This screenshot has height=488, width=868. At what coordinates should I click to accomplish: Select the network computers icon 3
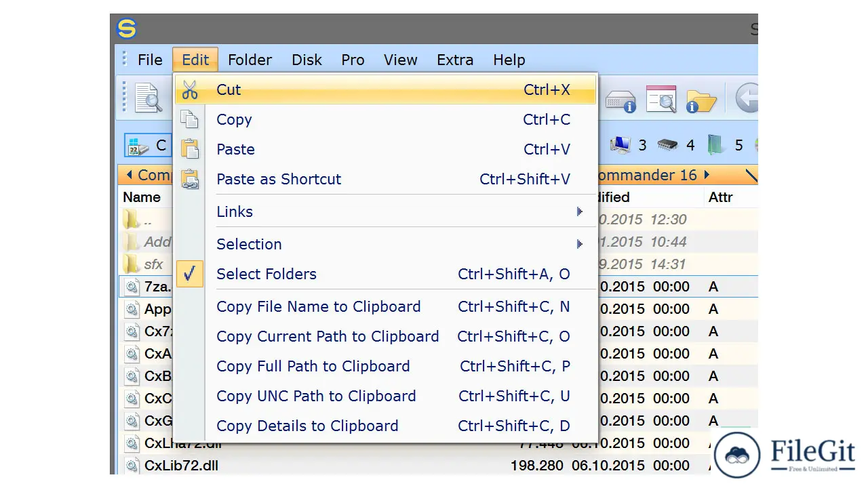coord(628,145)
